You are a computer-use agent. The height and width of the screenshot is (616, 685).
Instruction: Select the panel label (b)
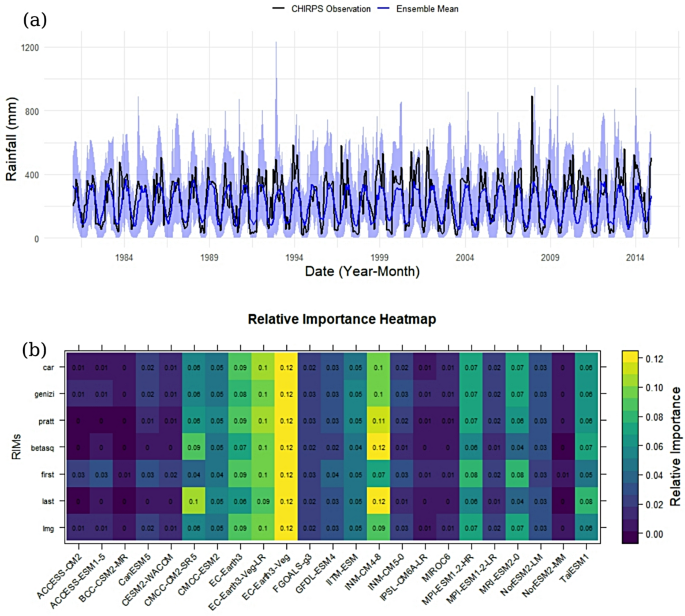click(x=35, y=350)
